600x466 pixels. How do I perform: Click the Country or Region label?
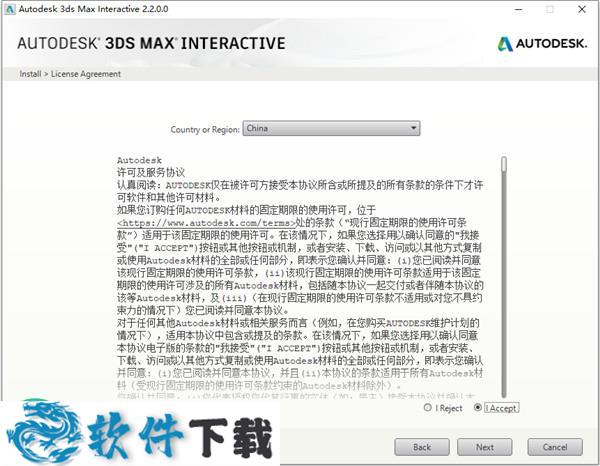pos(205,129)
